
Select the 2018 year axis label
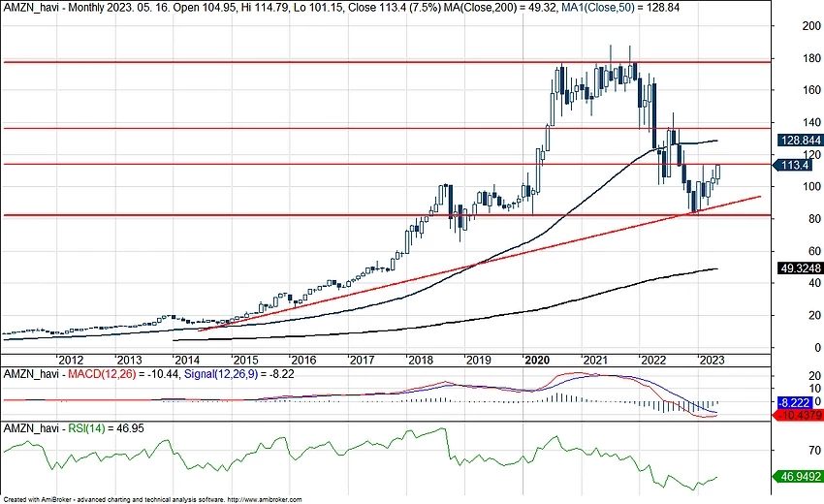[420, 360]
